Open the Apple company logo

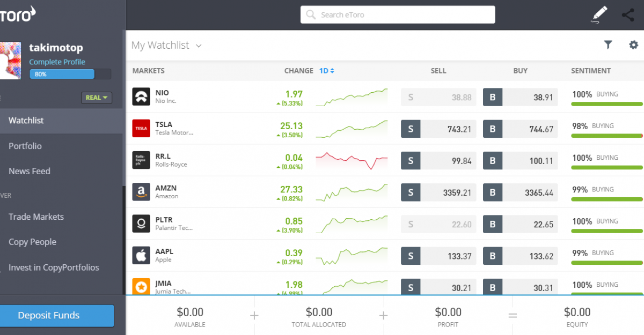tap(141, 255)
